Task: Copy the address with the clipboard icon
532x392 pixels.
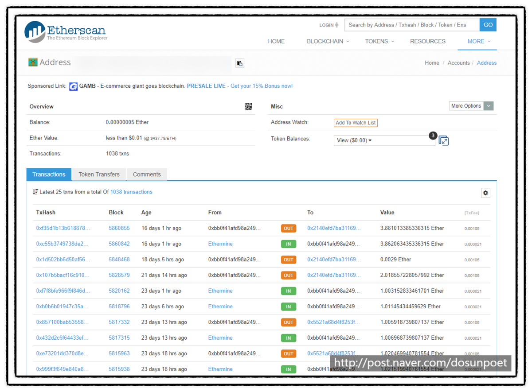Action: (239, 63)
